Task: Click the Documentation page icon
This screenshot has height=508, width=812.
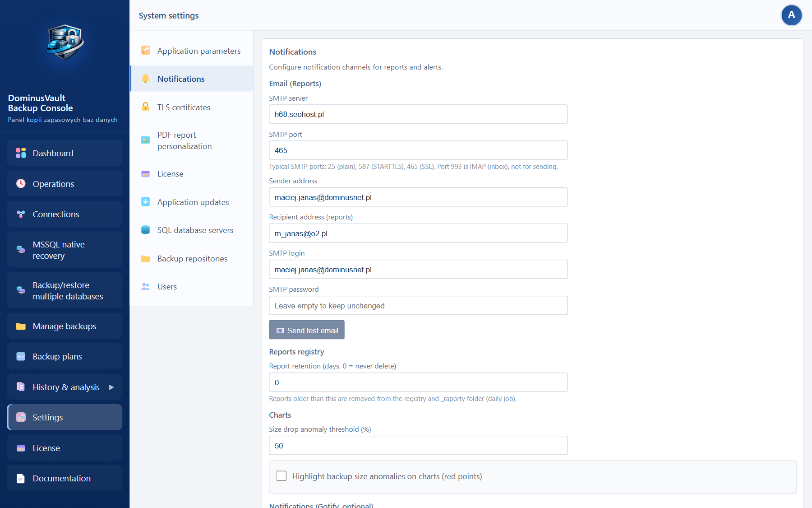Action: coord(21,478)
